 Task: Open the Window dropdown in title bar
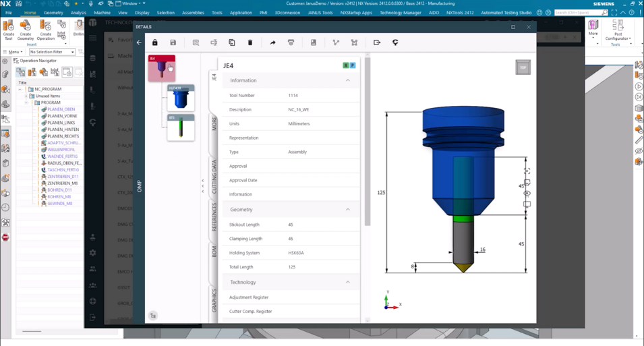point(131,3)
